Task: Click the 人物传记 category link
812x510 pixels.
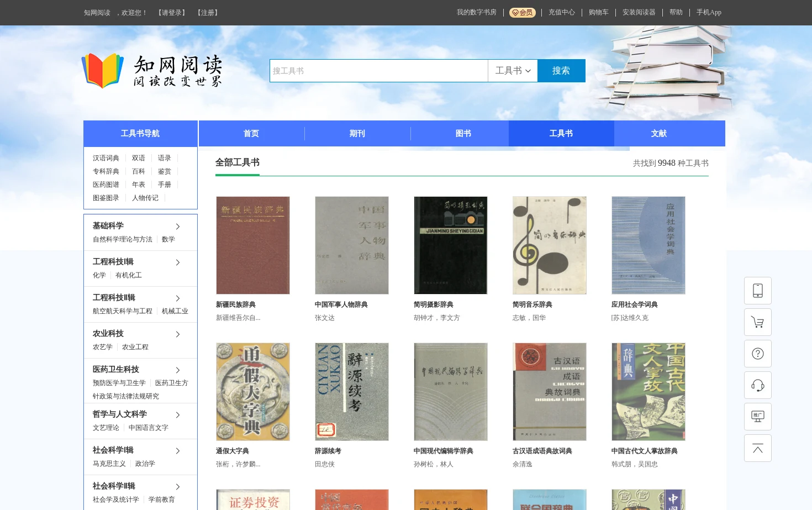Action: 145,198
